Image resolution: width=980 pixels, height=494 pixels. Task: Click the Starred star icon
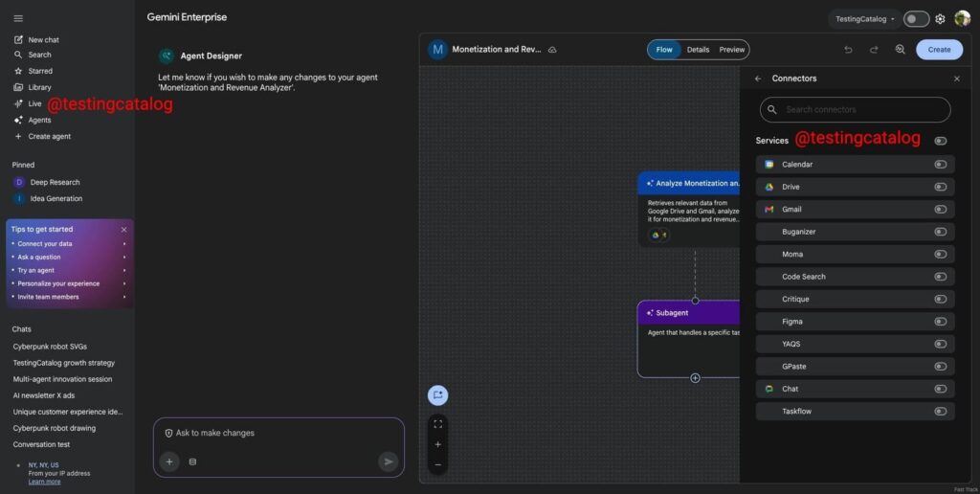[18, 71]
